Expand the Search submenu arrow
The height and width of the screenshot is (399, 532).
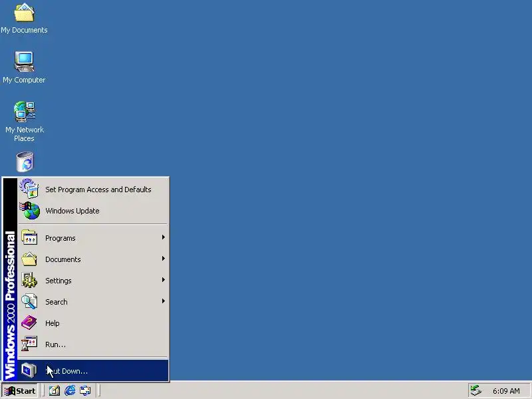pos(163,301)
